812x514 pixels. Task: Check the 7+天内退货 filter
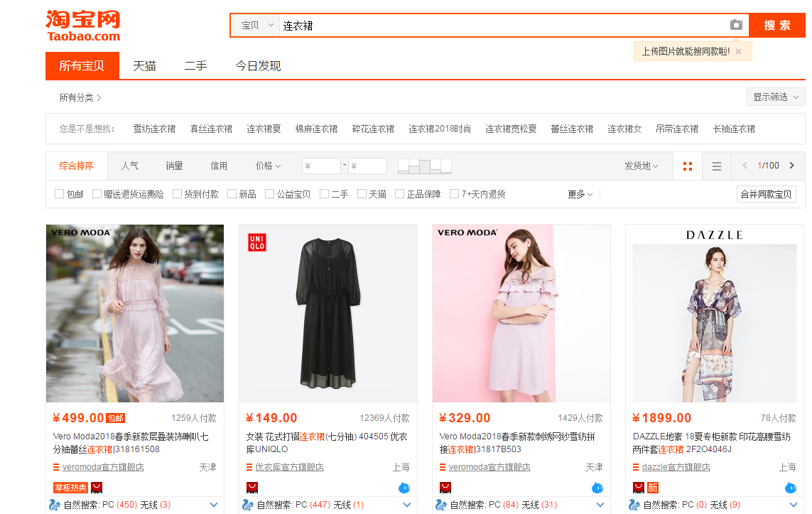click(454, 194)
